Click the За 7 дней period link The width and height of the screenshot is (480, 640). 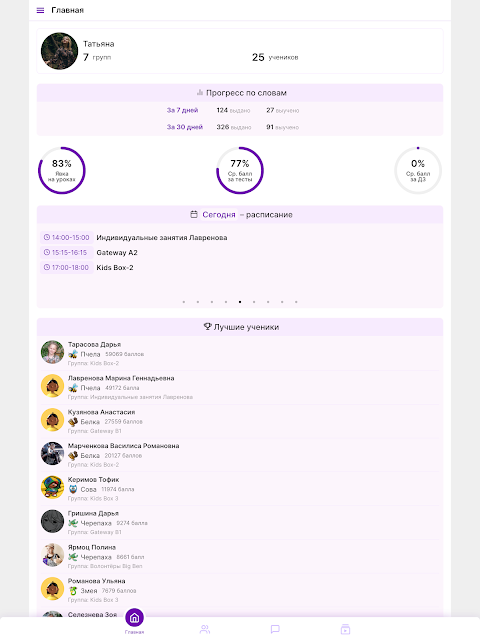[182, 110]
